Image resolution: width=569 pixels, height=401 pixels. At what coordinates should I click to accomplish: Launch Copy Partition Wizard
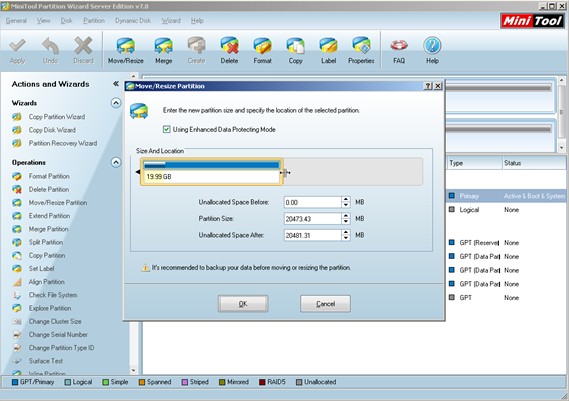click(x=57, y=117)
